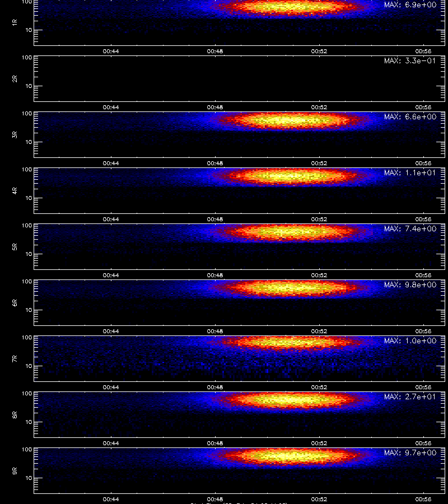Click the MAX: 6.6e+00 readout
Screen dimensions: 448x504
(x=410, y=116)
